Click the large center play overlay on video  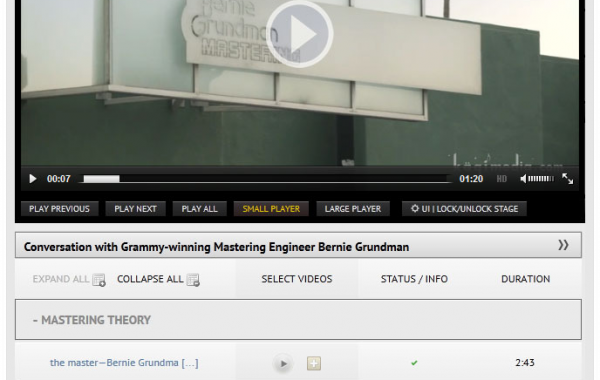coord(299,34)
